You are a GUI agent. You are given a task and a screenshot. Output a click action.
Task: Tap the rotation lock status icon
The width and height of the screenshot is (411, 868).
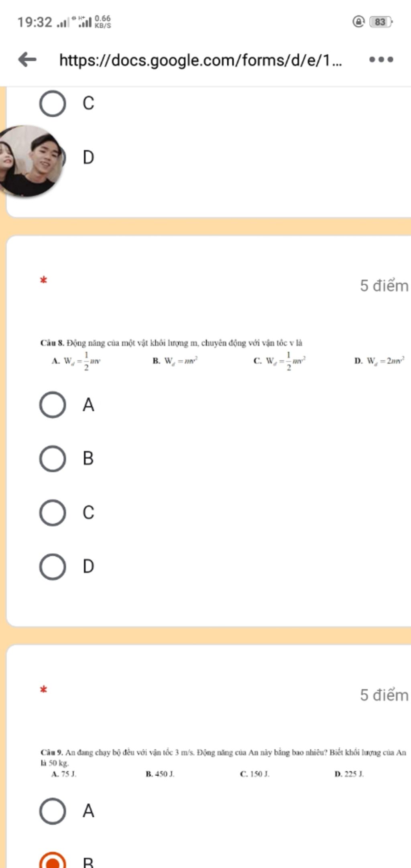[x=358, y=22]
